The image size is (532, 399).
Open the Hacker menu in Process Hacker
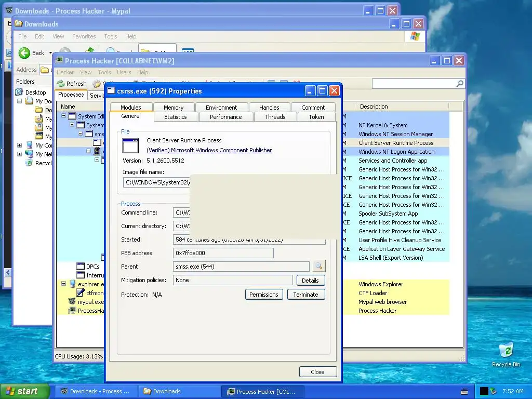click(x=65, y=72)
